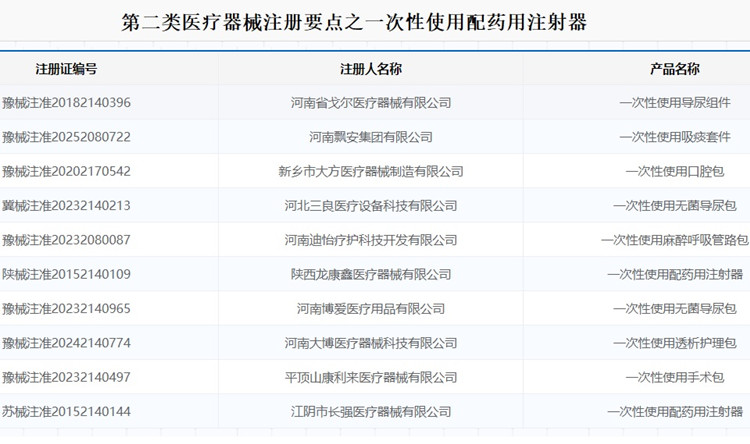Image resolution: width=750 pixels, height=444 pixels.
Task: Select product 一次性使用透析护理包
Action: (675, 343)
